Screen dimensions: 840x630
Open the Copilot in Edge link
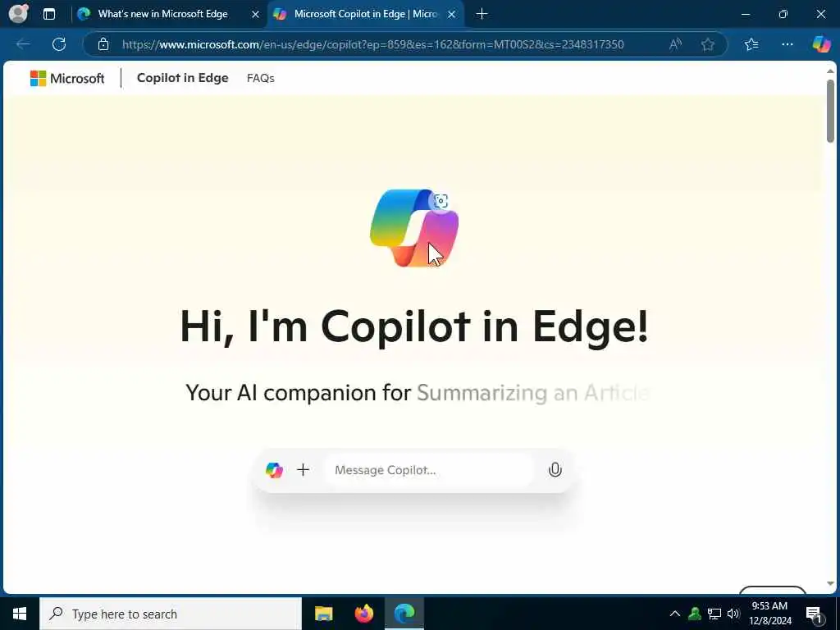click(183, 78)
